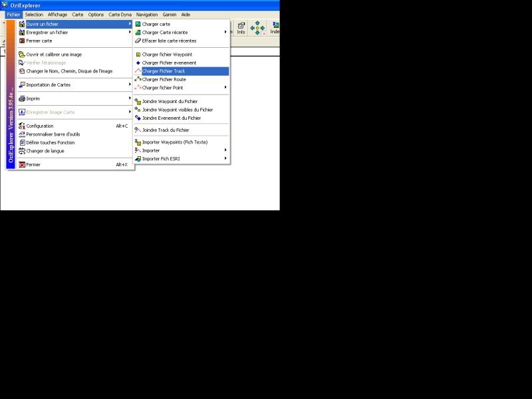Choose Changer le Nom, Chemin, Disque de l'image
532x399 pixels.
(x=75, y=71)
